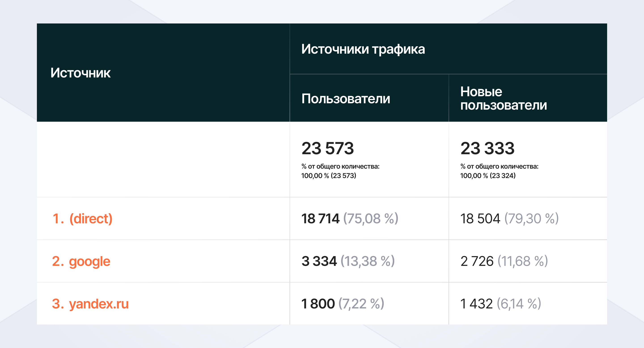644x348 pixels.
Task: Select direct users cell 18 714
Action: (320, 219)
